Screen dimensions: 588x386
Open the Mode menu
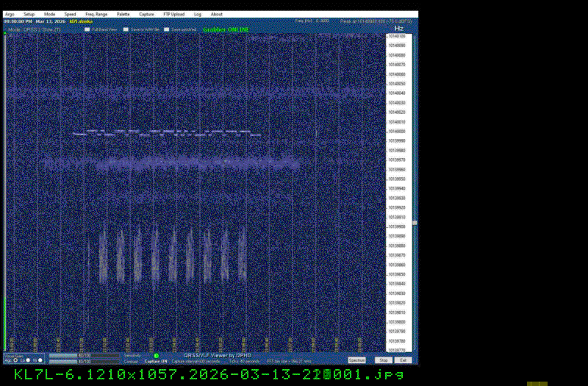pos(49,14)
